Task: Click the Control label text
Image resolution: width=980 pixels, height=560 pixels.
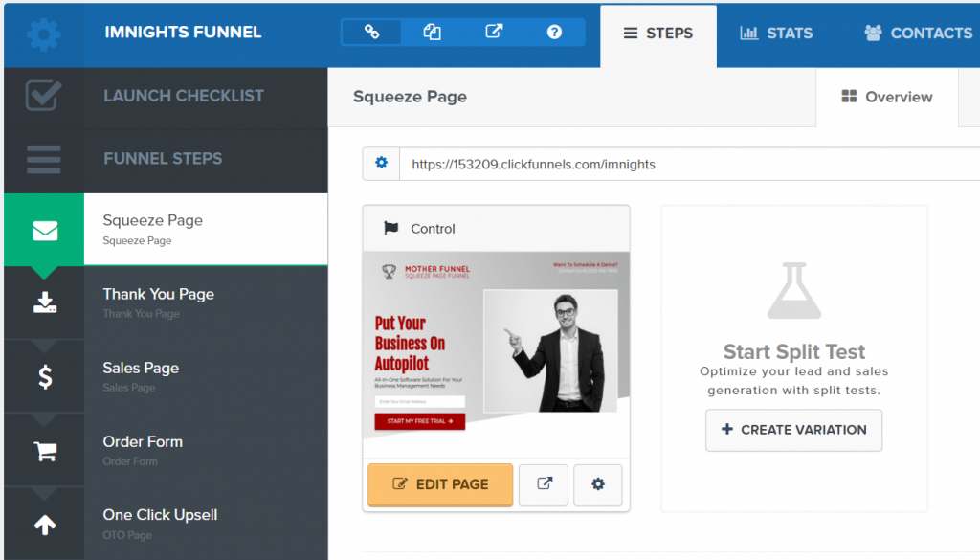Action: pyautogui.click(x=433, y=229)
